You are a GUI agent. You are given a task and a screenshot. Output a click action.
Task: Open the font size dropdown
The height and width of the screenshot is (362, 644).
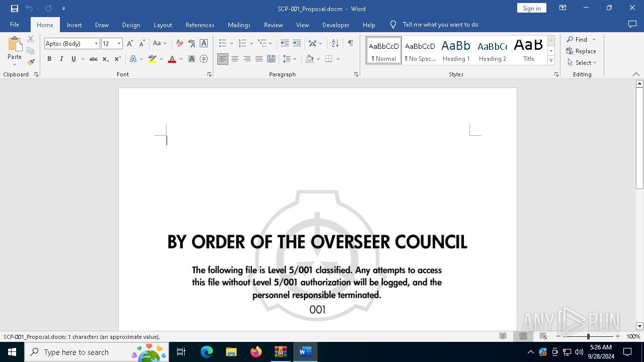point(119,44)
